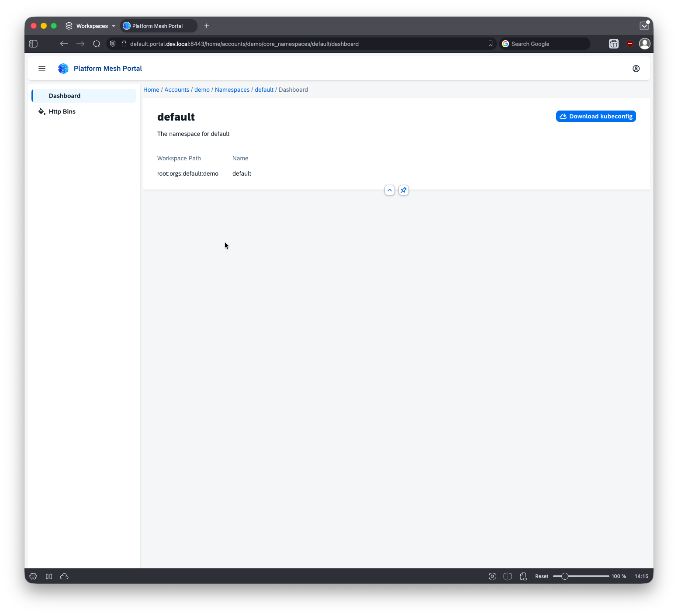Image resolution: width=678 pixels, height=616 pixels.
Task: Select the Platform Mesh Portal browser tab
Action: [158, 26]
